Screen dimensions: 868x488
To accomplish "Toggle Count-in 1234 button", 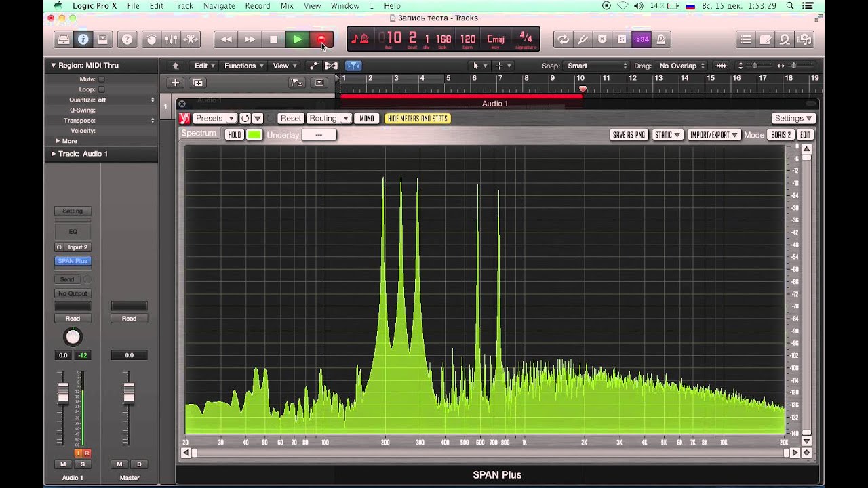I will tap(642, 39).
